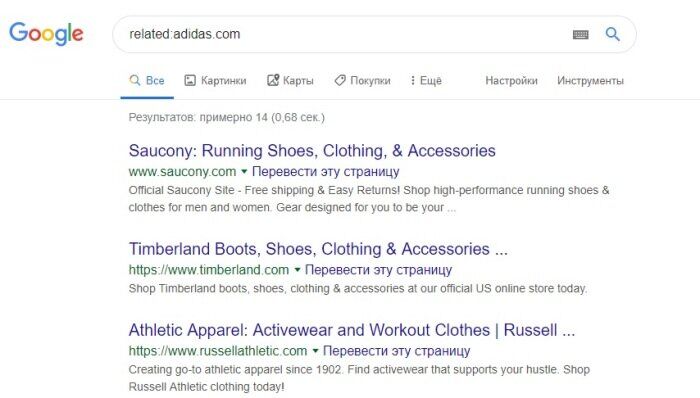Open the on-screen keyboard icon
Image resolution: width=700 pixels, height=398 pixels.
[580, 34]
